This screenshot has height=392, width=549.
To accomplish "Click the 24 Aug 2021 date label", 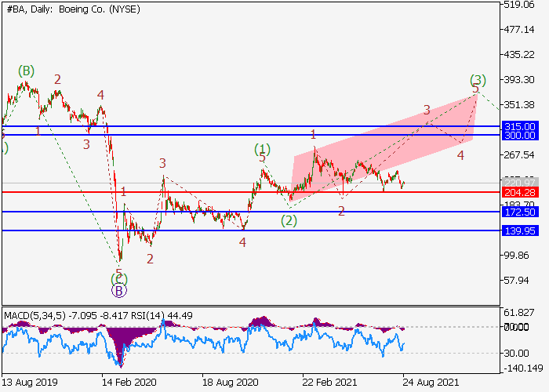I will pos(431,382).
